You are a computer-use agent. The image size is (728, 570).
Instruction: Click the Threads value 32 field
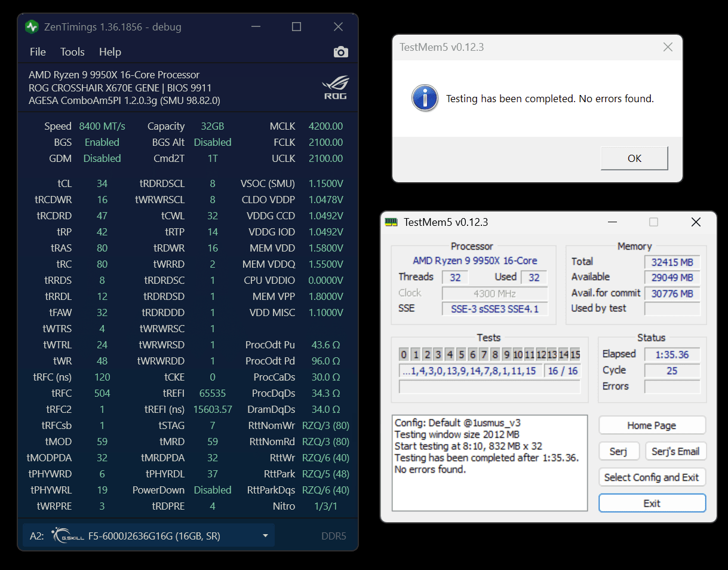point(455,277)
